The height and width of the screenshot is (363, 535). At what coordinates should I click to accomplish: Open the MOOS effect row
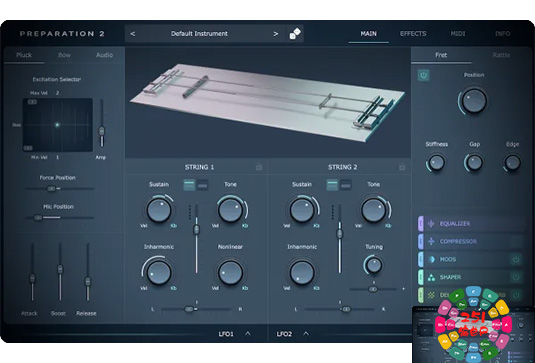(x=471, y=259)
